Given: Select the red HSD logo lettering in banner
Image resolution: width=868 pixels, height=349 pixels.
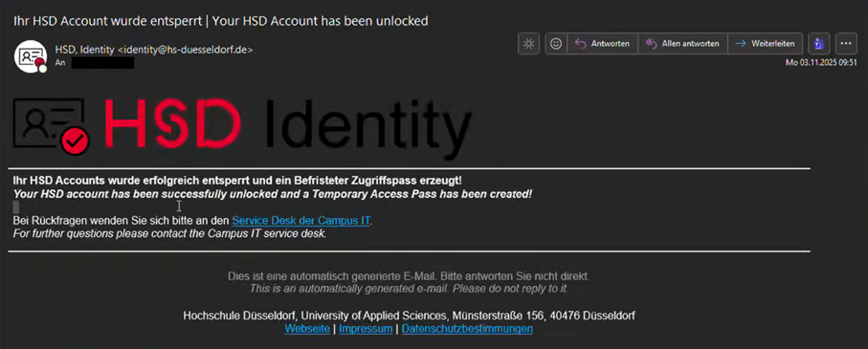Looking at the screenshot, I should 172,124.
